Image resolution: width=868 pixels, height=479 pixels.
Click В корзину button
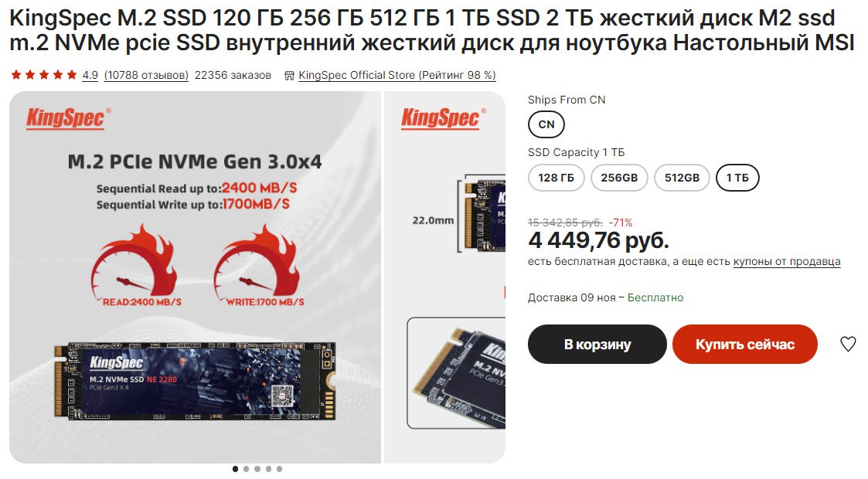click(597, 344)
